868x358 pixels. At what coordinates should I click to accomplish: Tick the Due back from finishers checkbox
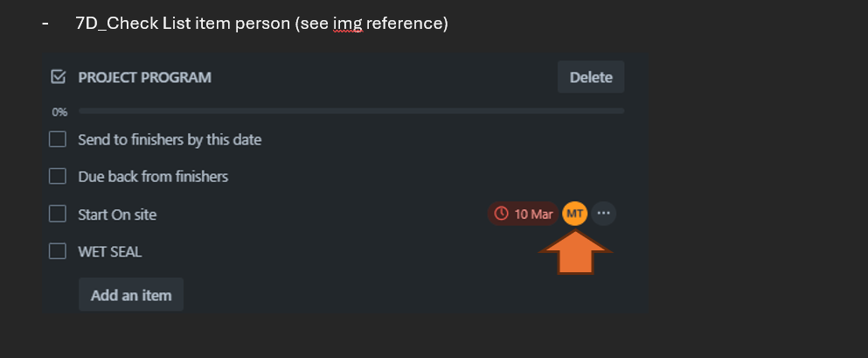(x=58, y=176)
